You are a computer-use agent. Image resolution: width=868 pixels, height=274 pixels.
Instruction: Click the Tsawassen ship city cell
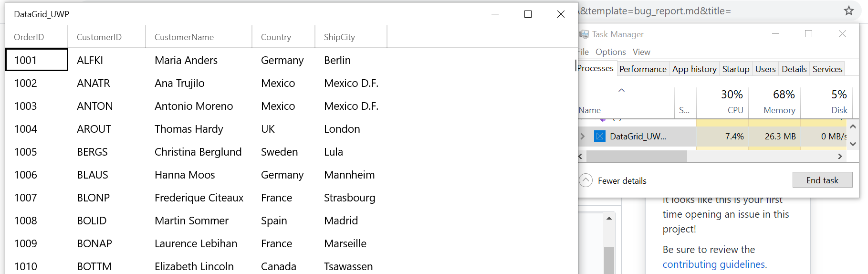[351, 266]
